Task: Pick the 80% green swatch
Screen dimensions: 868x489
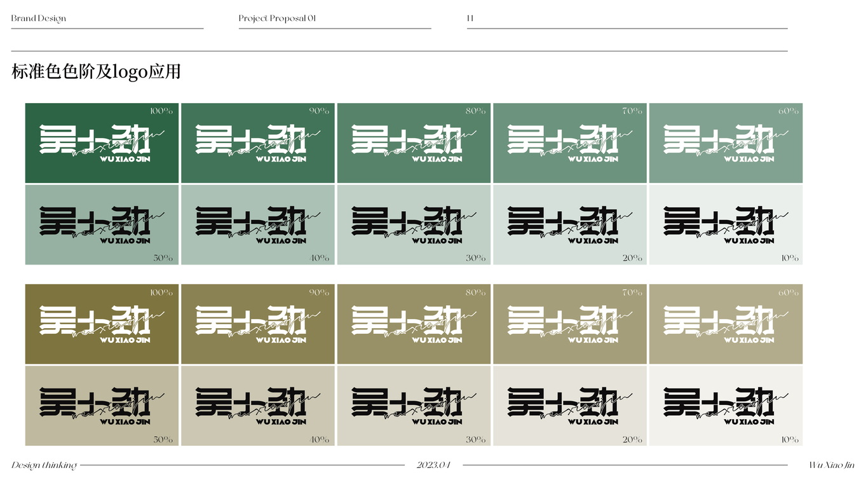Action: [x=414, y=143]
